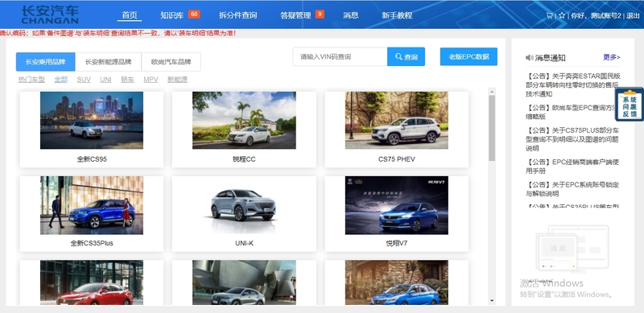Open notice about CS75PLUS部分车型 query issue

click(573, 139)
